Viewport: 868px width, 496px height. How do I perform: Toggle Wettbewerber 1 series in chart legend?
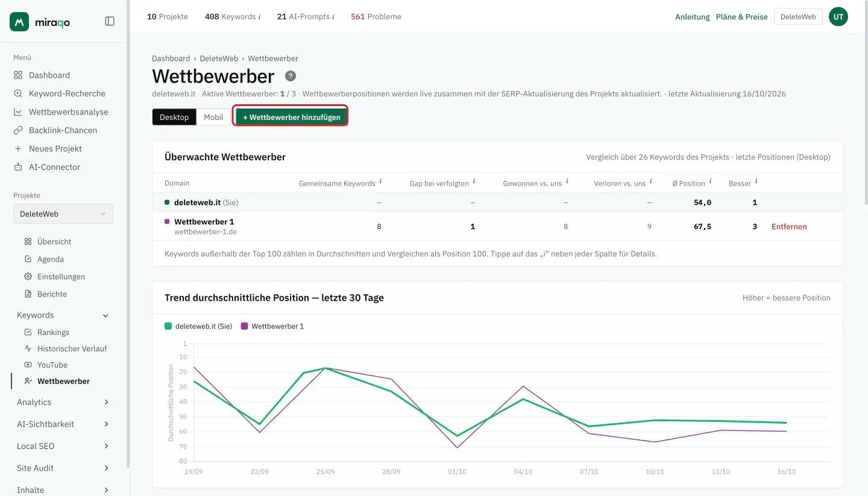[272, 326]
